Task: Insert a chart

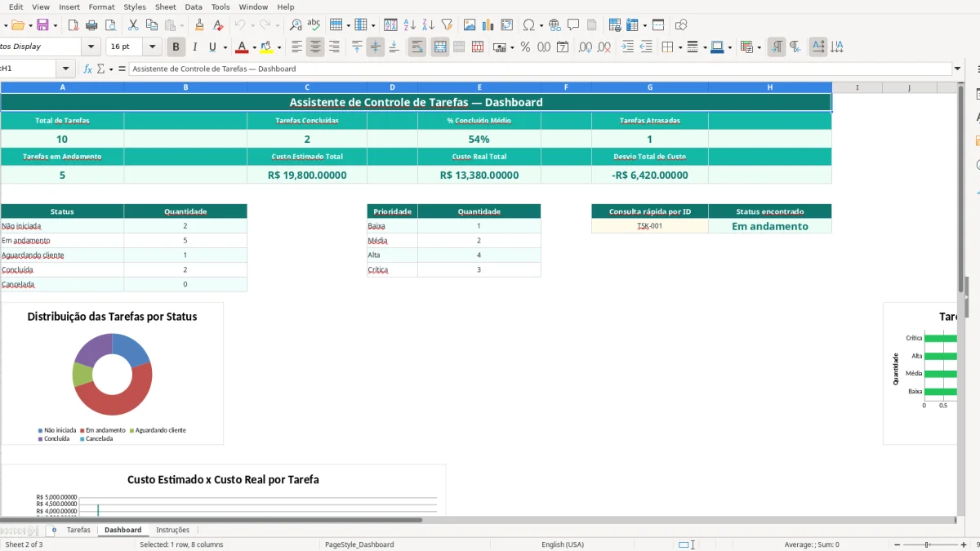Action: 488,25
